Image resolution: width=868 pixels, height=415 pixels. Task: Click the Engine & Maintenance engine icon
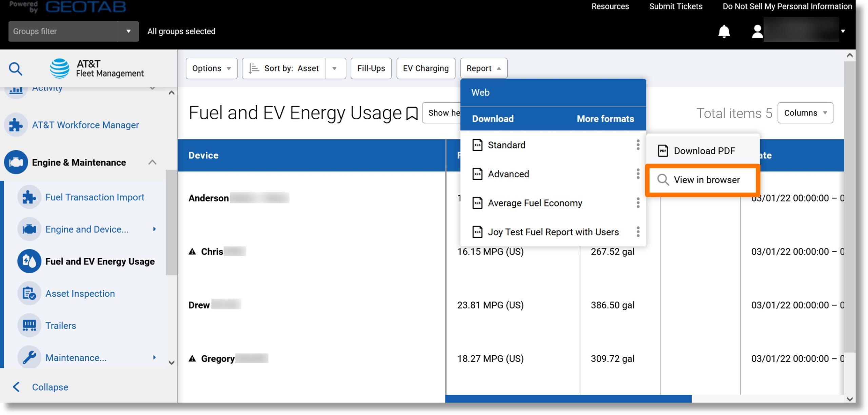coord(16,162)
